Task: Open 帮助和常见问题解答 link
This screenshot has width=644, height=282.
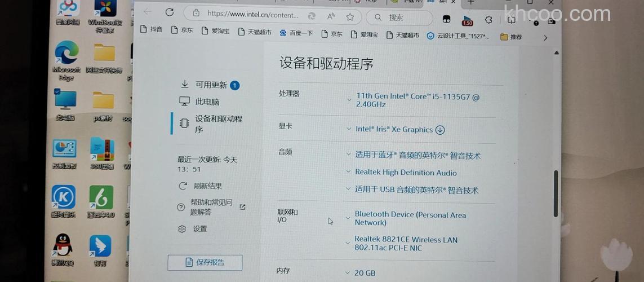Action: click(211, 208)
